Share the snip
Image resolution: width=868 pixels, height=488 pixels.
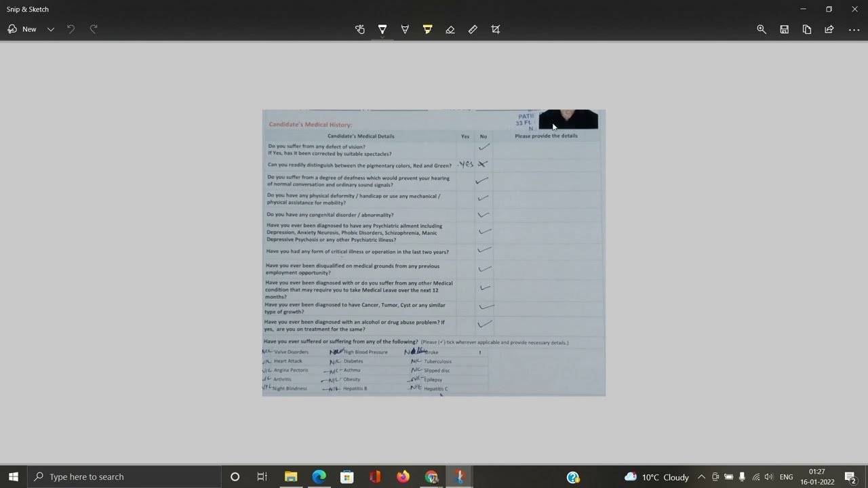point(829,29)
